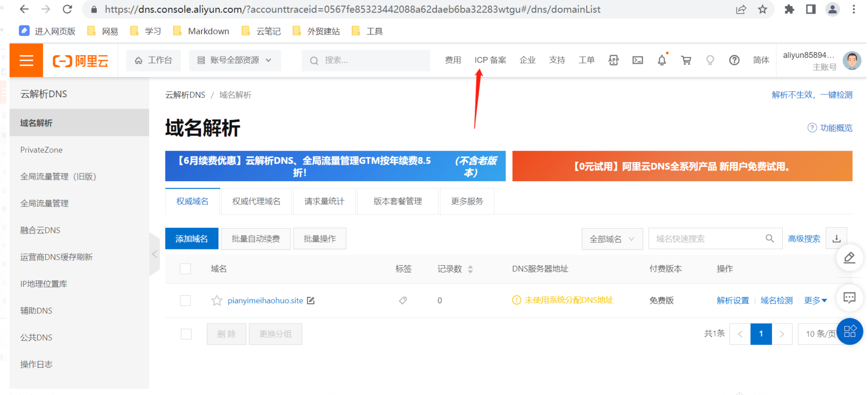Toggle the bottom checkbox beside 删除 button
The image size is (868, 395).
tap(186, 334)
